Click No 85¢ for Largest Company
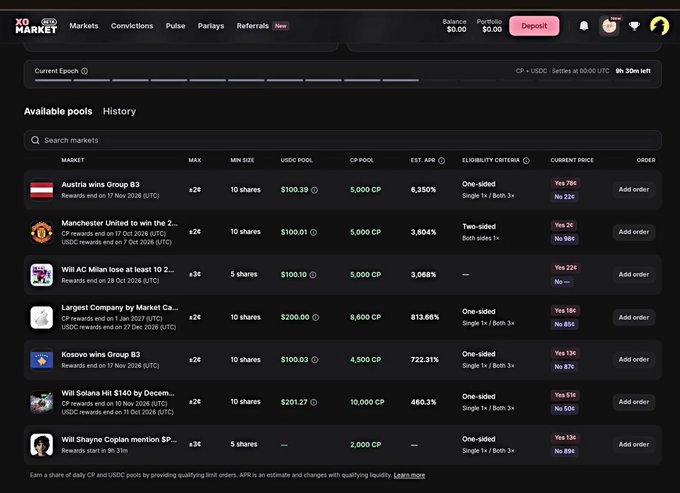The height and width of the screenshot is (493, 680). 564,324
